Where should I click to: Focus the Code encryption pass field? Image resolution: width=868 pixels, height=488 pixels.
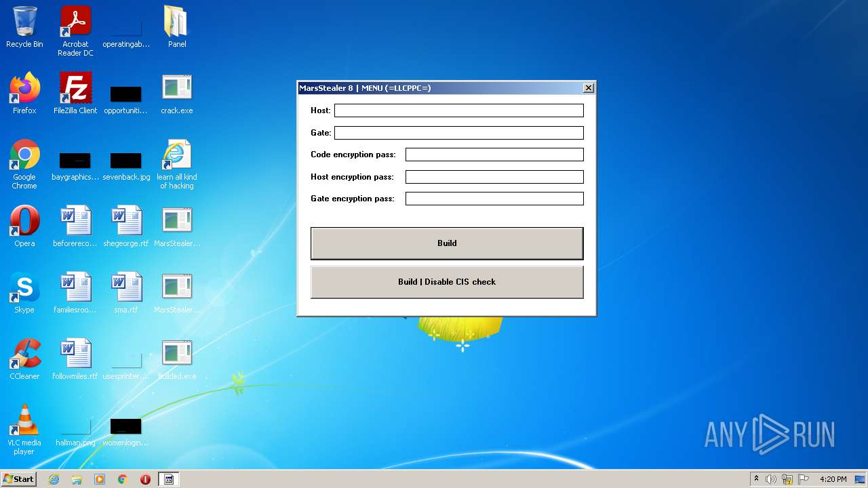coord(494,155)
